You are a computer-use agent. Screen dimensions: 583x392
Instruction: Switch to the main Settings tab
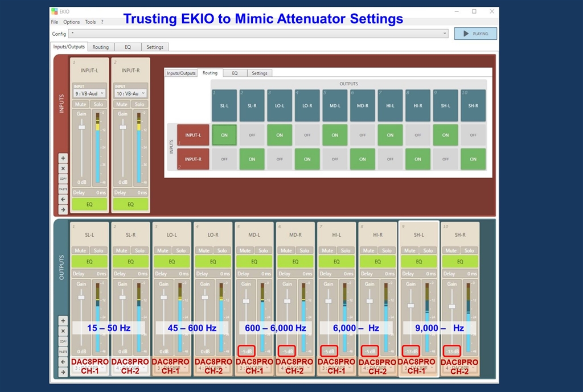click(x=155, y=47)
